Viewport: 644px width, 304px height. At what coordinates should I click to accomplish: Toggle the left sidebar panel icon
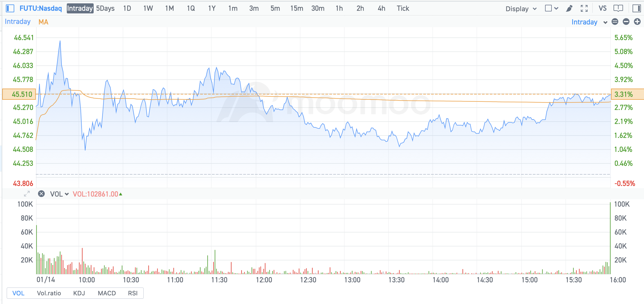(10, 8)
